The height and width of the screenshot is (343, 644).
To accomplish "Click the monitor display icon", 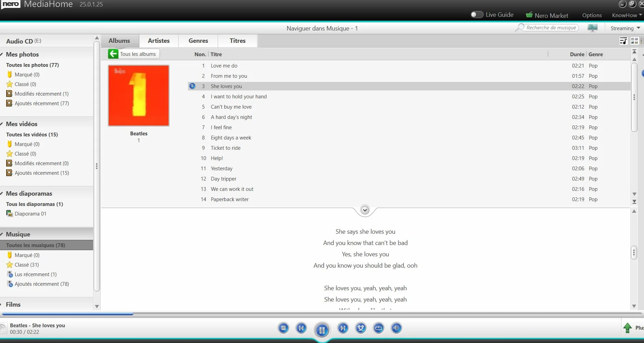I will 593,28.
